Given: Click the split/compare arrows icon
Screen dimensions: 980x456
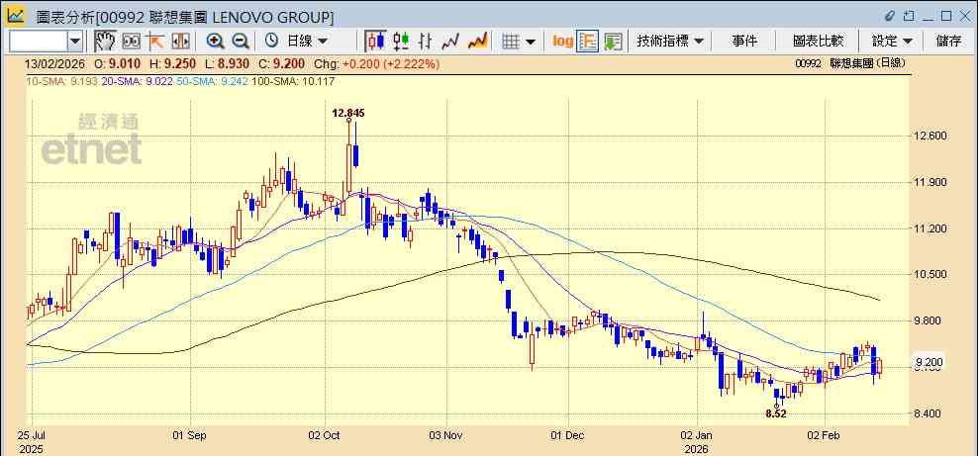Looking at the screenshot, I should [x=180, y=42].
